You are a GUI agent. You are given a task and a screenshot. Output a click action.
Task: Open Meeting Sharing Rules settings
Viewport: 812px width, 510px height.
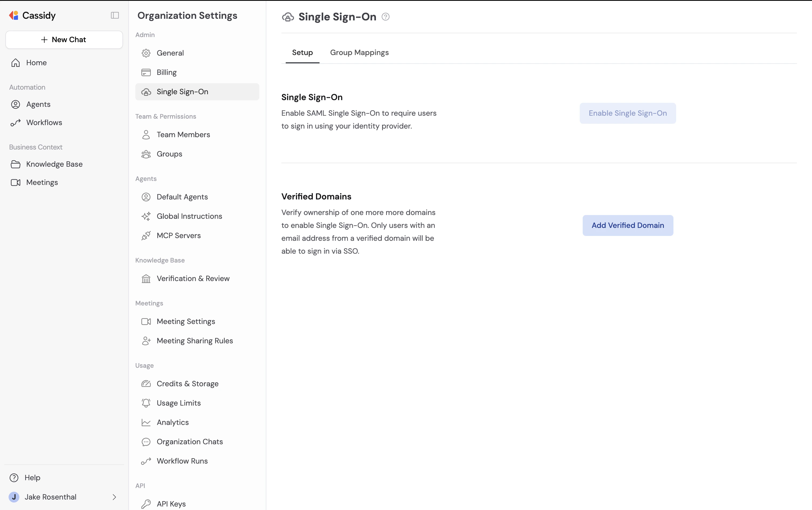(x=195, y=341)
